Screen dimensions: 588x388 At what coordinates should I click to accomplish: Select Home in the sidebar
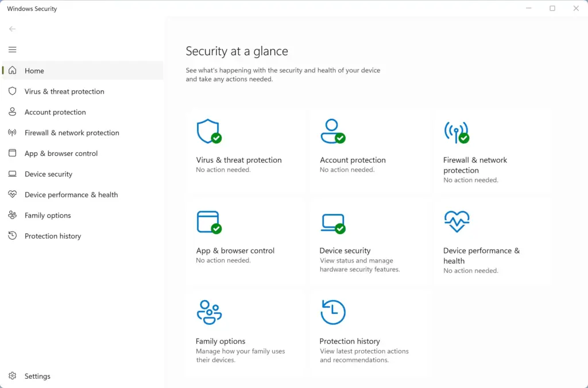[x=83, y=71]
